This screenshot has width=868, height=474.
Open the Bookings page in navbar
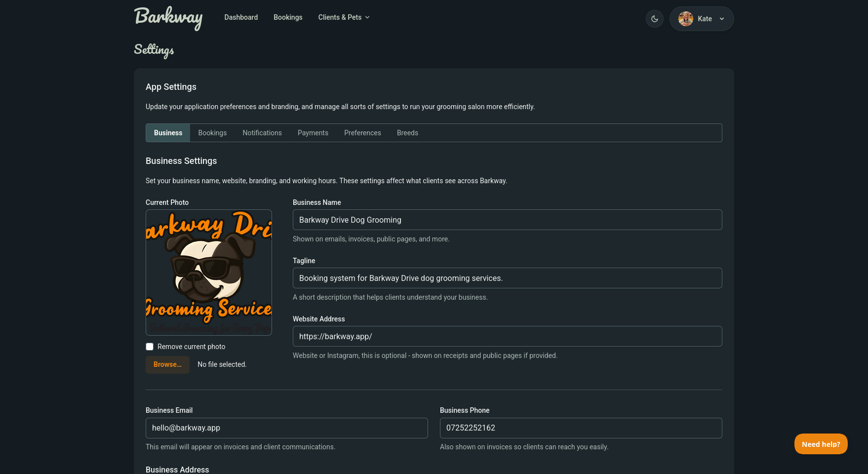(288, 17)
